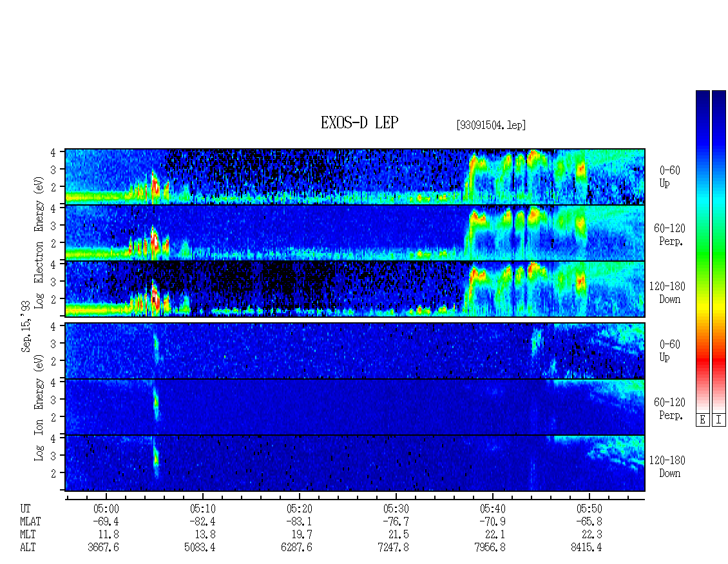Click the MLAT value -70.9
The width and height of the screenshot is (728, 564).
[x=492, y=521]
